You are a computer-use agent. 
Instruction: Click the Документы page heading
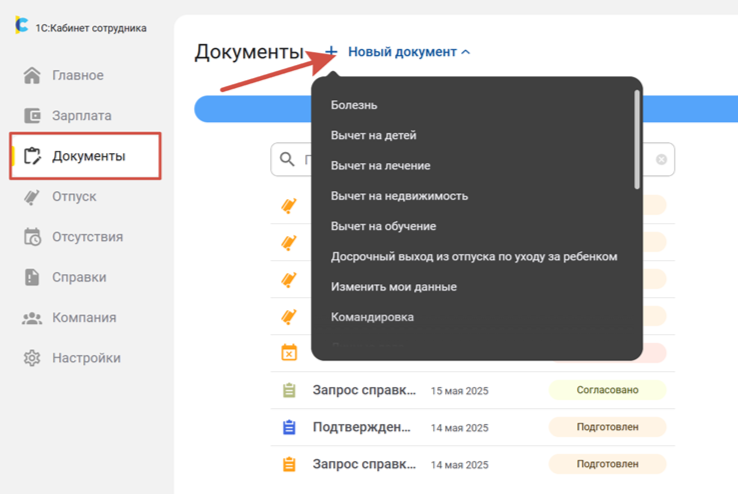[249, 52]
